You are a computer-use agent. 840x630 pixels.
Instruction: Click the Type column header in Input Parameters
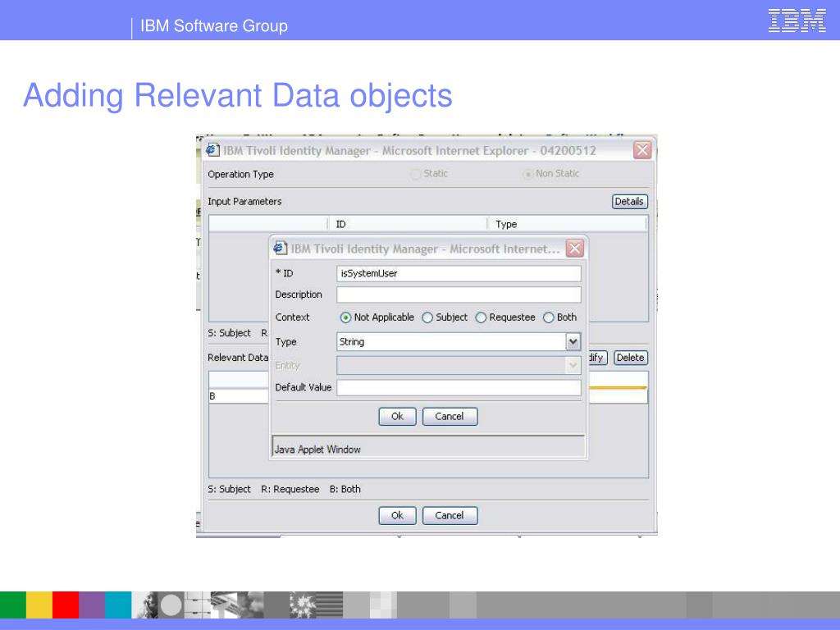pyautogui.click(x=567, y=224)
